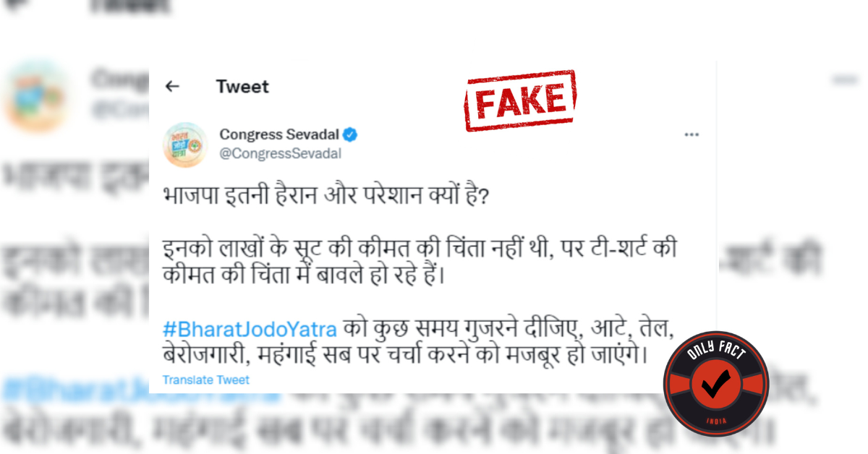
Task: Click the Congress Sevadal display name
Action: click(x=280, y=134)
